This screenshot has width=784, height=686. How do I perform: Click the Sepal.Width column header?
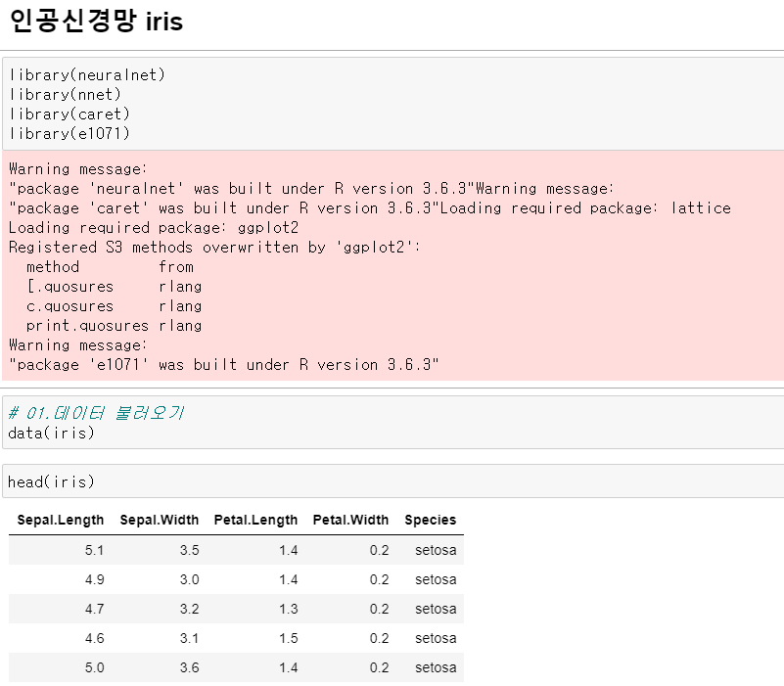coord(159,520)
